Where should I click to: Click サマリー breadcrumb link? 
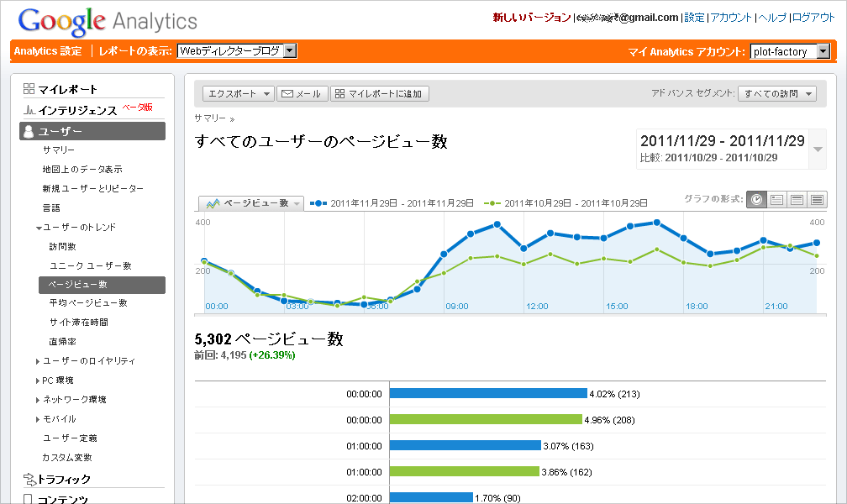click(x=210, y=118)
